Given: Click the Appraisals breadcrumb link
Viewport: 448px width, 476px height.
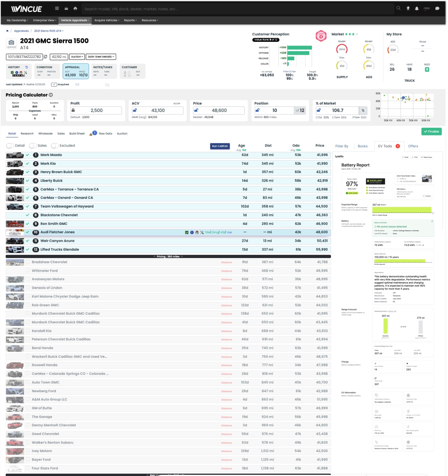Looking at the screenshot, I should (21, 31).
